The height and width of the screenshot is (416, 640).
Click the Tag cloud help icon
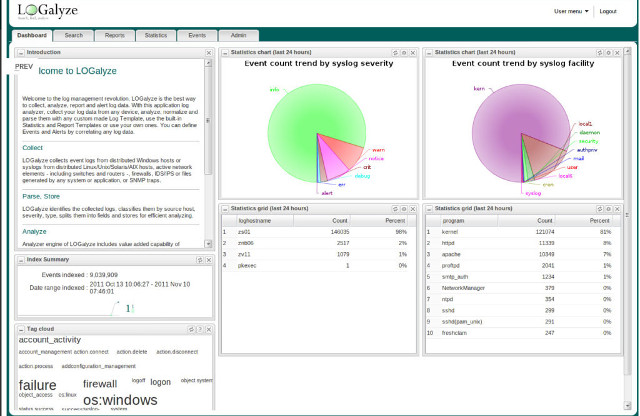199,328
